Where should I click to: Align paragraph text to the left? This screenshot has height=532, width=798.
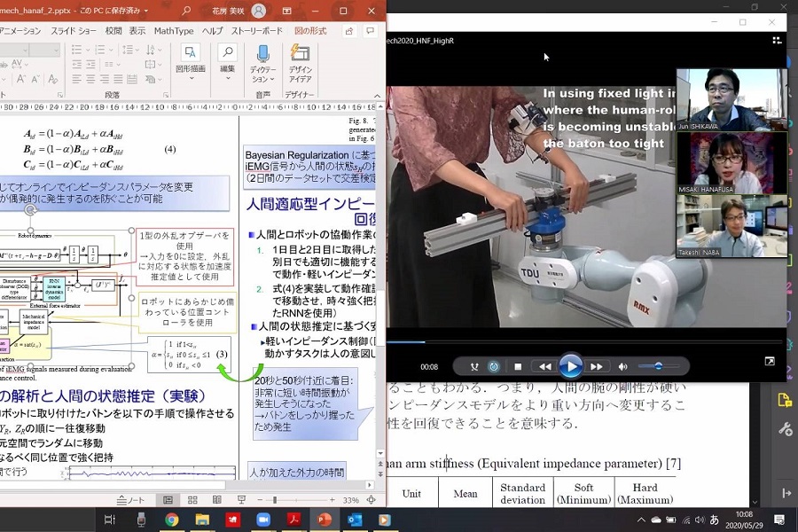coord(77,79)
